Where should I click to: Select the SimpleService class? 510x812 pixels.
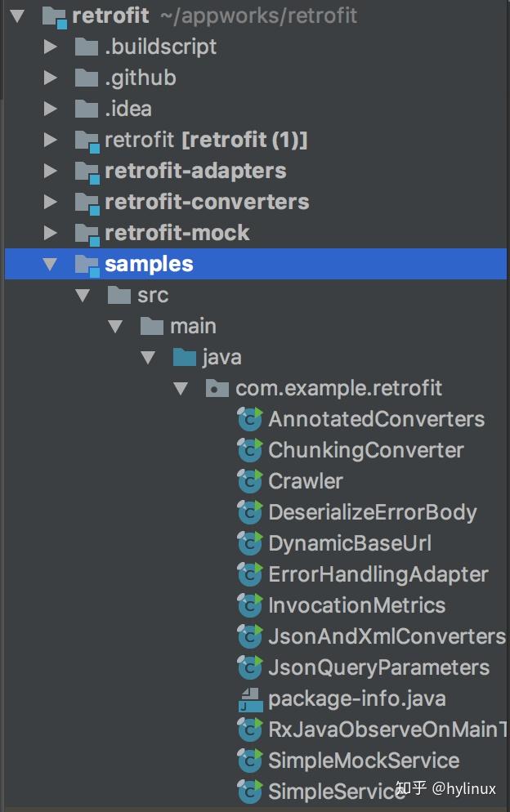click(327, 791)
